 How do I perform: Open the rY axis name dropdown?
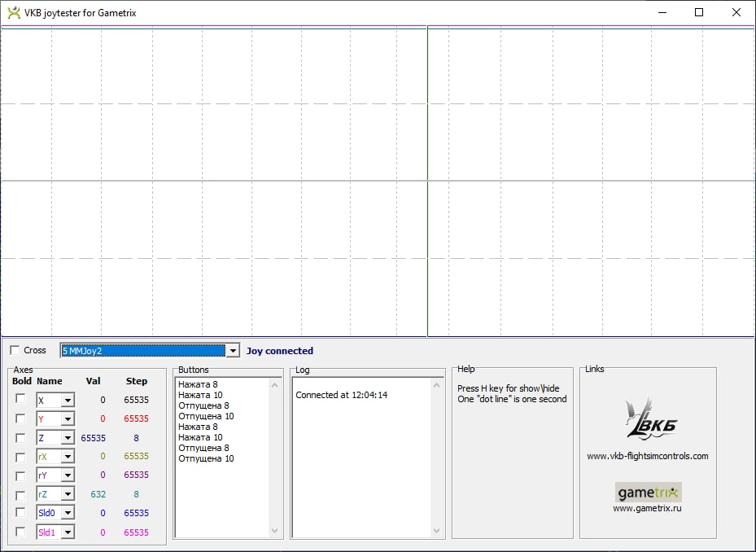pyautogui.click(x=68, y=475)
